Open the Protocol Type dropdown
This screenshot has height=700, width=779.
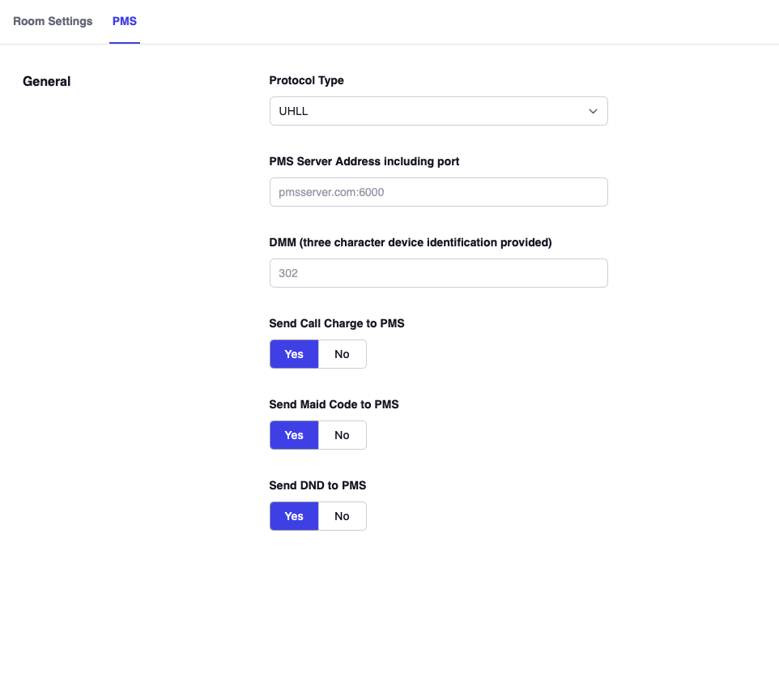(x=437, y=111)
